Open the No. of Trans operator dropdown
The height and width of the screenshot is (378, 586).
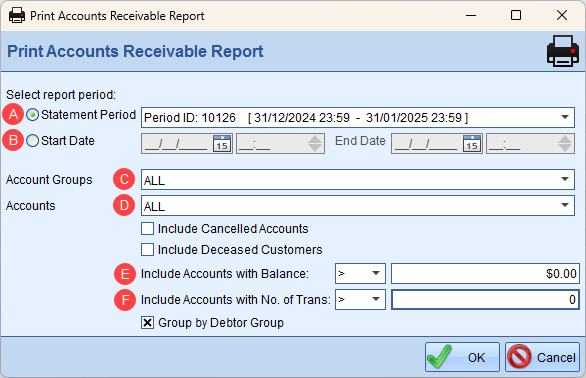(x=360, y=299)
